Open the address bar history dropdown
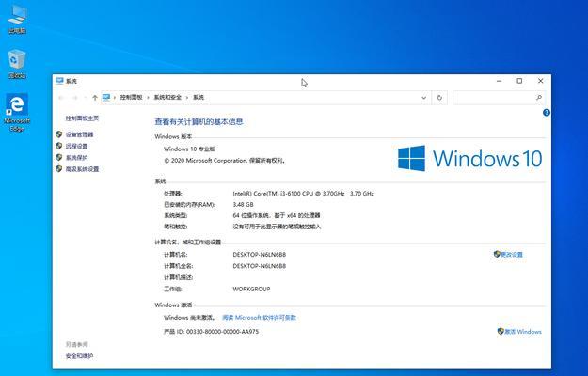This screenshot has height=376, width=588. [x=423, y=98]
